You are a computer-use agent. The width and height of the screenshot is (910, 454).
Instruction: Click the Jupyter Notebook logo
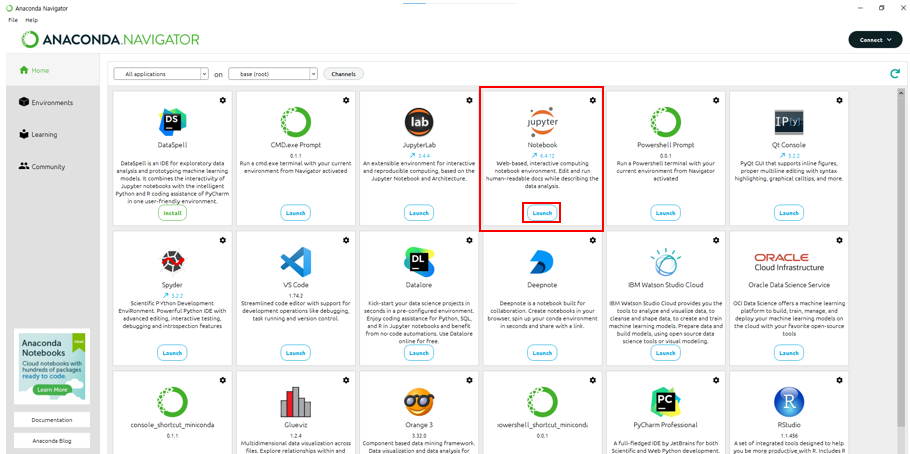click(x=542, y=121)
